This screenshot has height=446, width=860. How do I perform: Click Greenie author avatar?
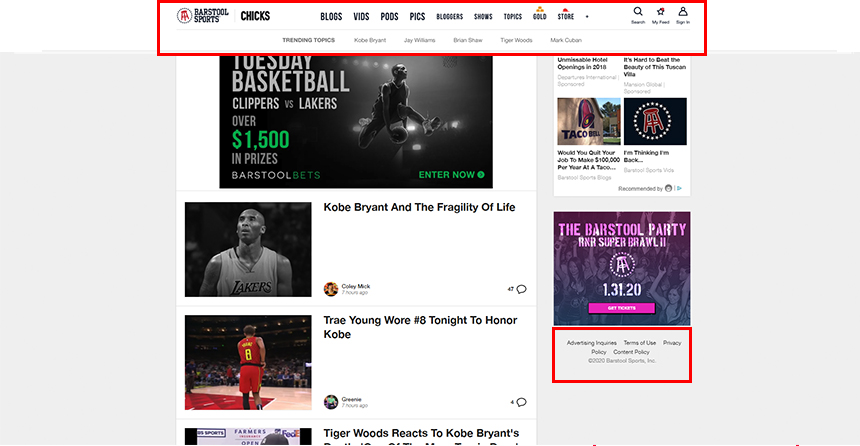(331, 402)
